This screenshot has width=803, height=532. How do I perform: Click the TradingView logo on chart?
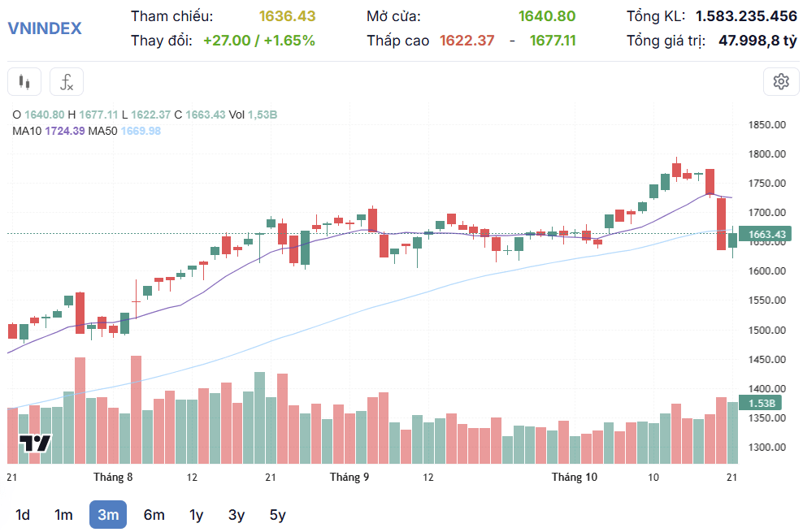pyautogui.click(x=35, y=443)
